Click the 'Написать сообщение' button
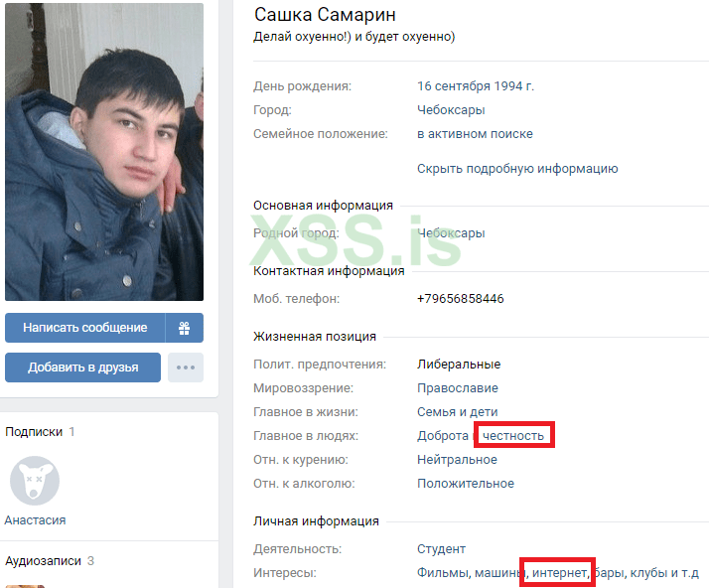Screen dimensions: 709x588 pos(85,328)
